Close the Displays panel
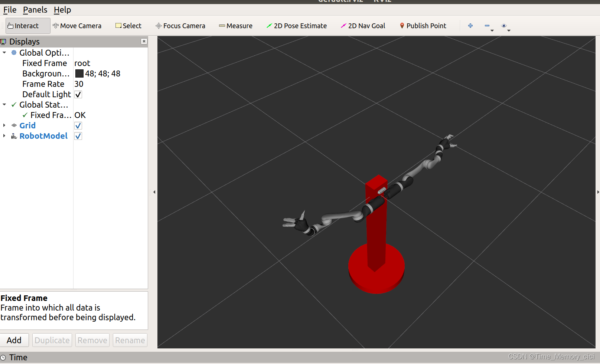600x364 pixels. pos(144,41)
